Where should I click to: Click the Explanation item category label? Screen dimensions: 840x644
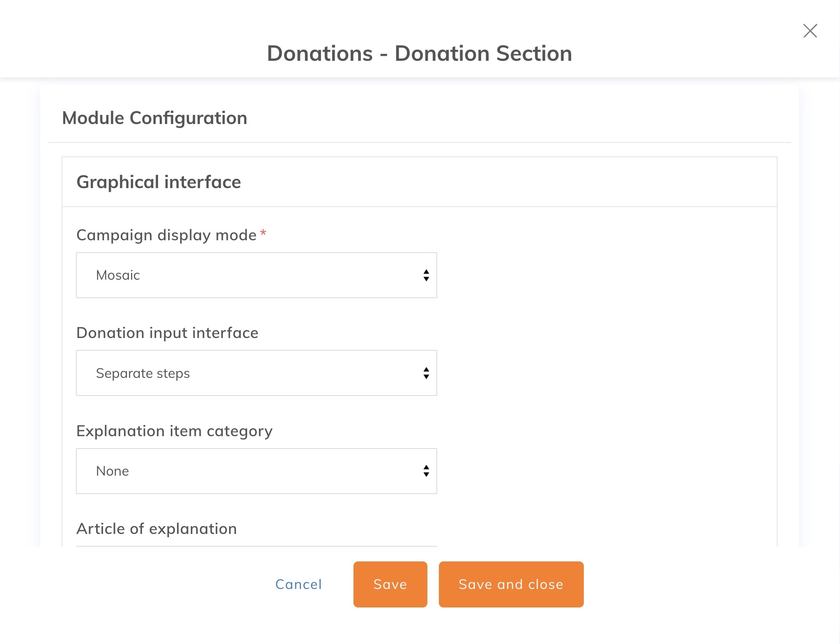pos(174,431)
